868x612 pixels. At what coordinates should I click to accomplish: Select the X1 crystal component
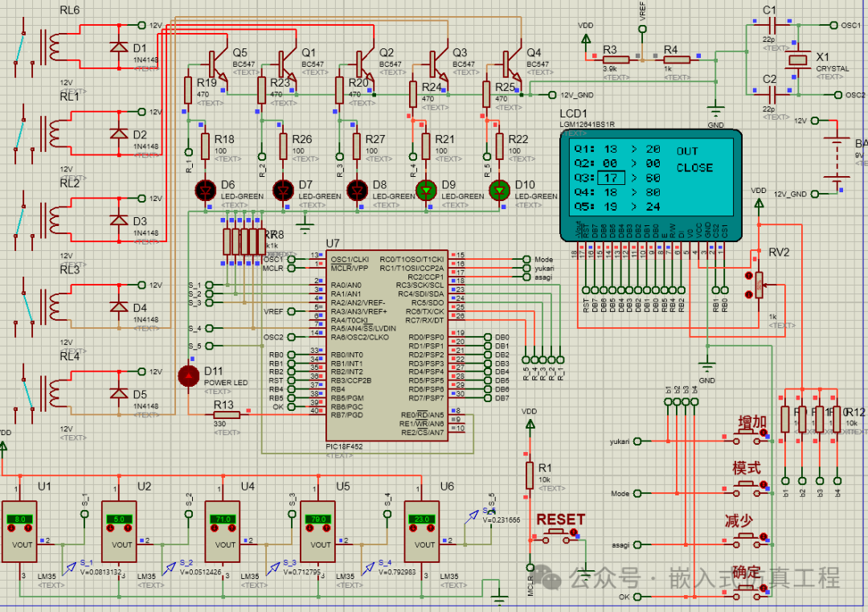coord(799,60)
